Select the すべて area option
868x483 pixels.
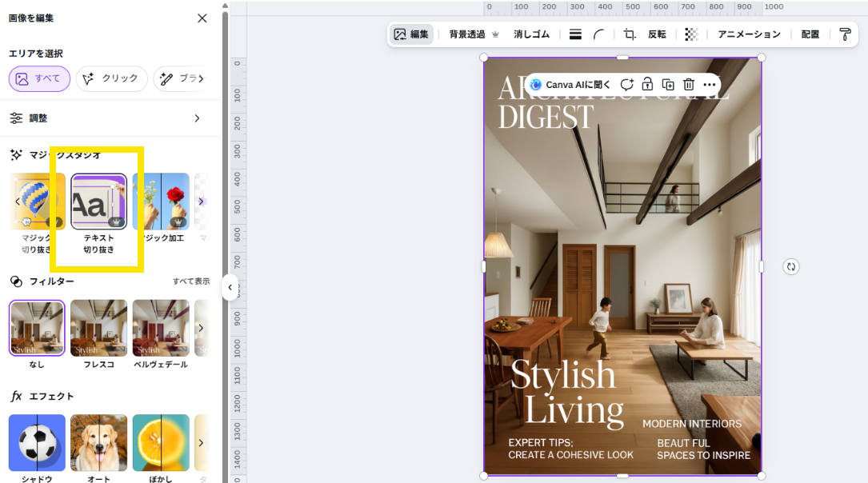[39, 78]
